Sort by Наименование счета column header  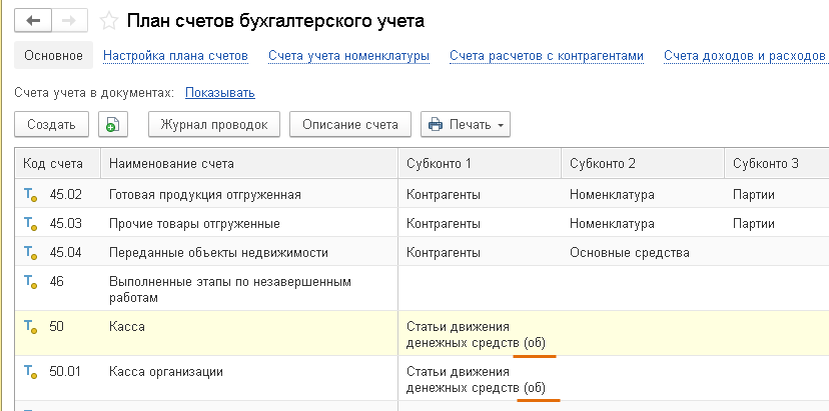[x=248, y=163]
